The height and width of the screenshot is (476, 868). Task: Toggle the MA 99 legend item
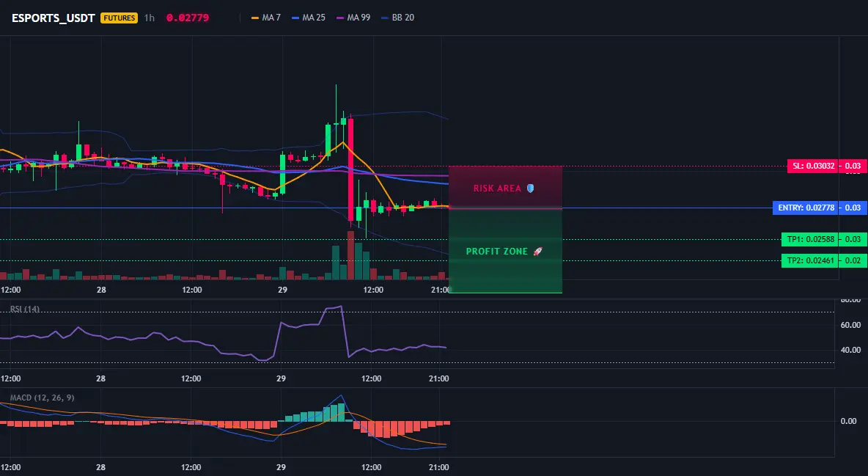coord(353,18)
